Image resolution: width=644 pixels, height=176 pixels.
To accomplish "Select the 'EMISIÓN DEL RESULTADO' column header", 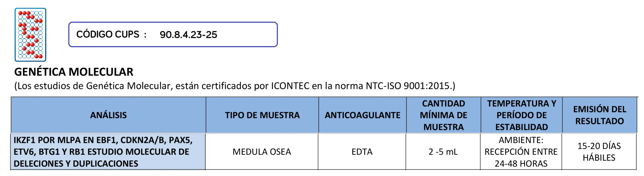I will point(599,115).
